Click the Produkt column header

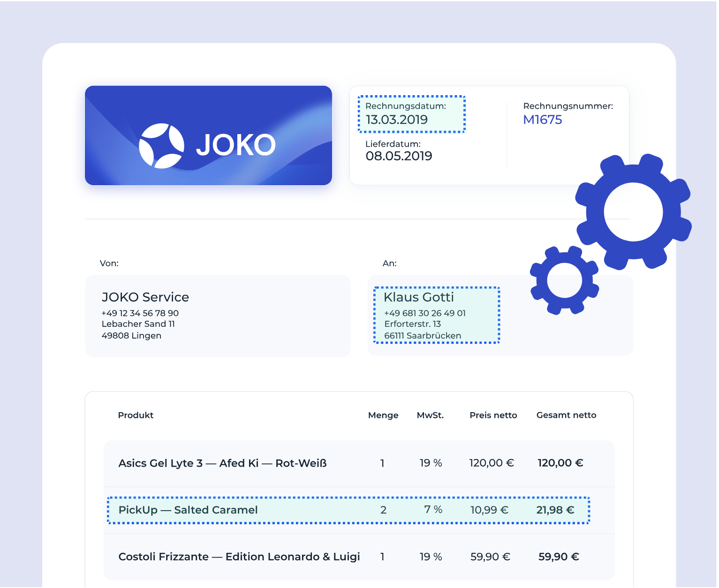pos(136,415)
